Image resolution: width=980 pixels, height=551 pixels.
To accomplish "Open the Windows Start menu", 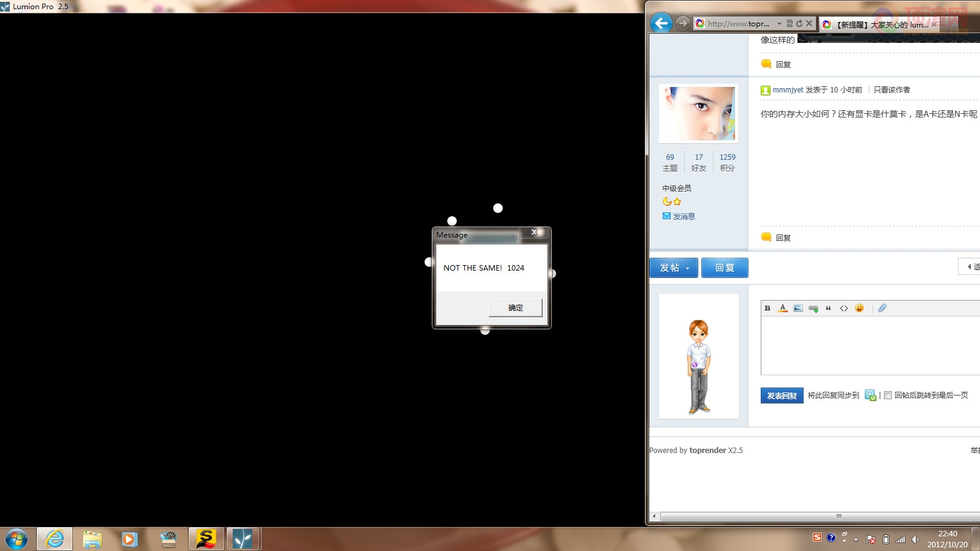I will (x=17, y=539).
